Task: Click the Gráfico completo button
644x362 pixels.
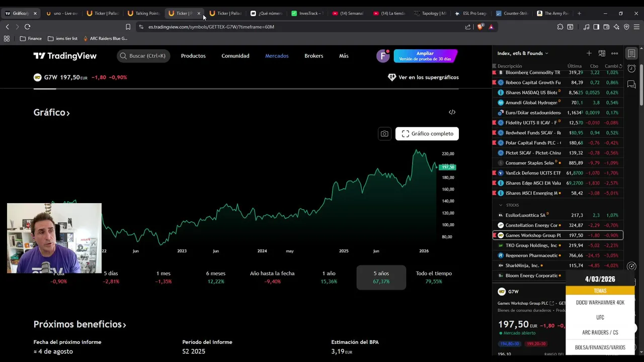Action: click(x=427, y=134)
